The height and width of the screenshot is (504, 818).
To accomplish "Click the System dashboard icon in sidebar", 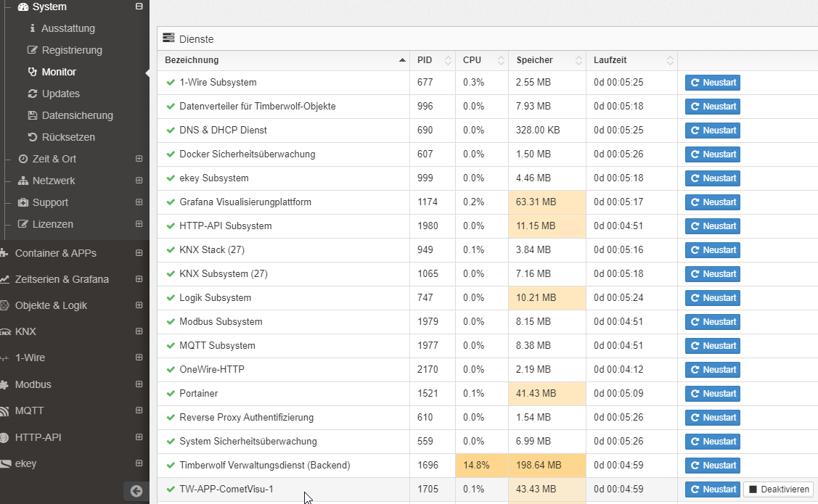I will (23, 7).
